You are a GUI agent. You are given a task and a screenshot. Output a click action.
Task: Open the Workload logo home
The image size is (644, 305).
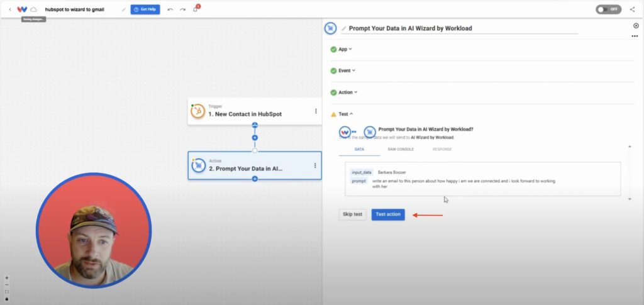tap(22, 9)
